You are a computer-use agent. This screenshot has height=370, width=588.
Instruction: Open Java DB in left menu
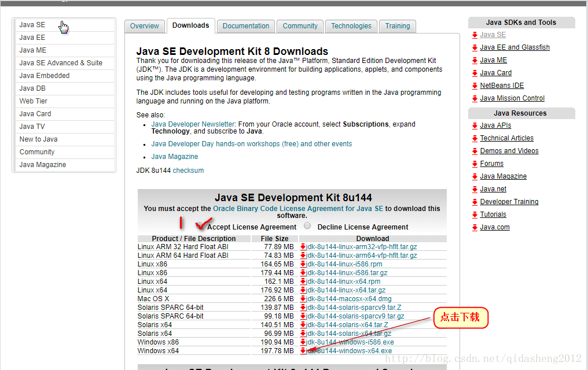click(64, 88)
